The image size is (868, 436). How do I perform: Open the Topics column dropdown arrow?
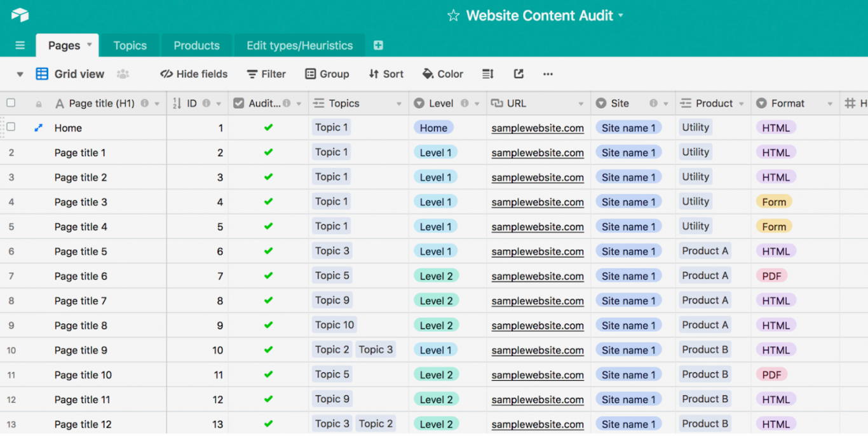[399, 104]
